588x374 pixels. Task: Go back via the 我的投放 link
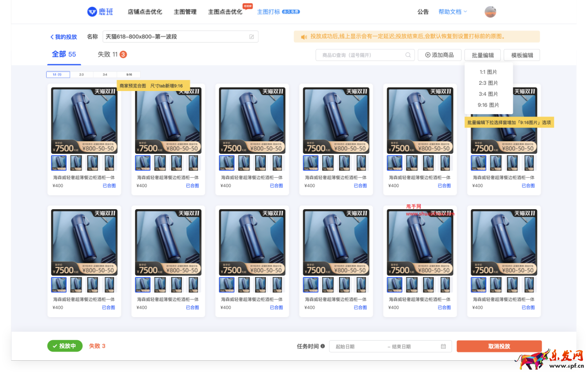(x=64, y=37)
